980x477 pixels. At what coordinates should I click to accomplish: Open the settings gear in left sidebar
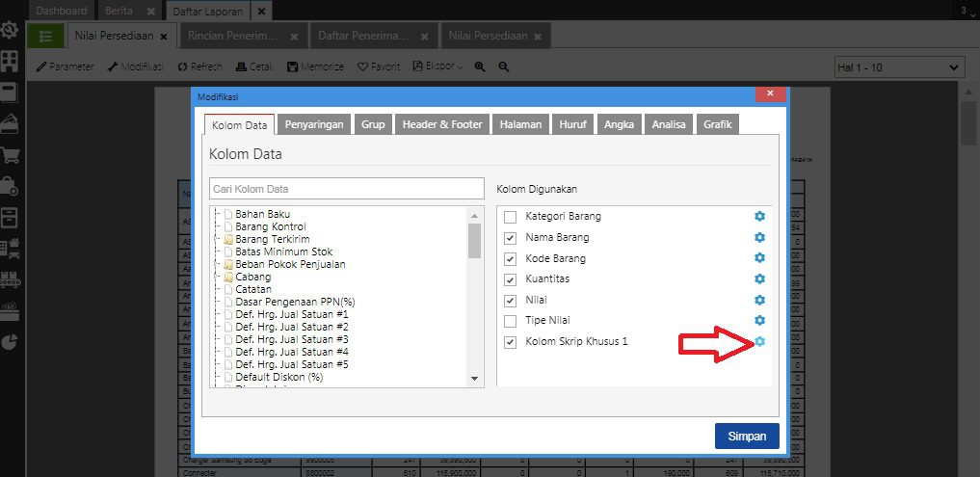pyautogui.click(x=10, y=29)
